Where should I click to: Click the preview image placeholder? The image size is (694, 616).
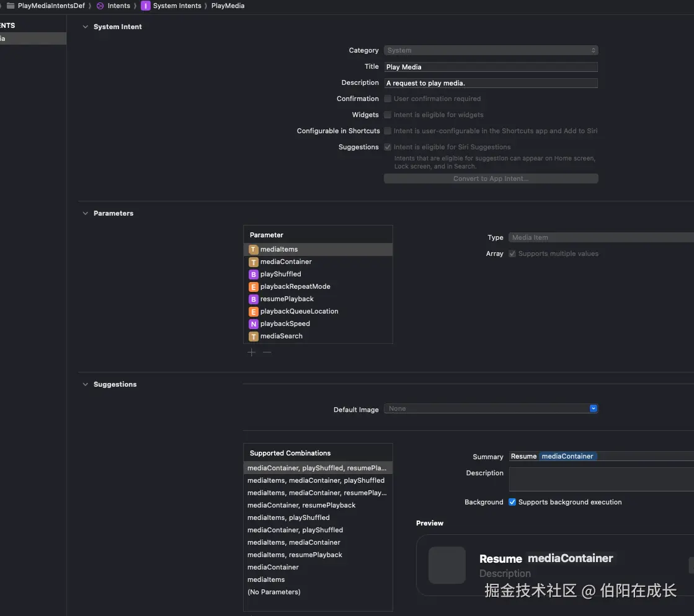(x=447, y=565)
